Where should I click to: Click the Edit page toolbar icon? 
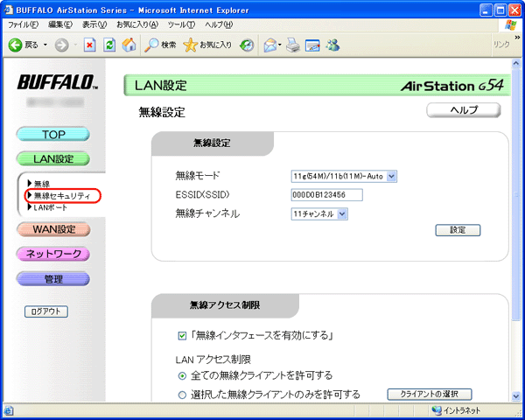click(x=312, y=45)
